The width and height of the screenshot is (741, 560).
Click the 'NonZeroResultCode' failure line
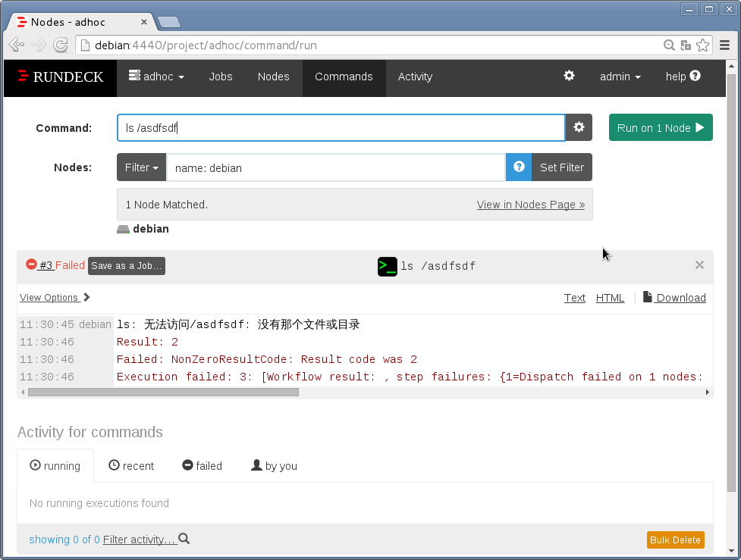click(266, 359)
